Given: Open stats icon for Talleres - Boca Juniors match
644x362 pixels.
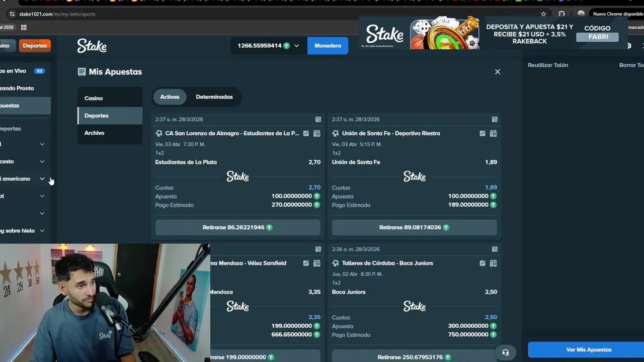Looking at the screenshot, I should pos(482,263).
